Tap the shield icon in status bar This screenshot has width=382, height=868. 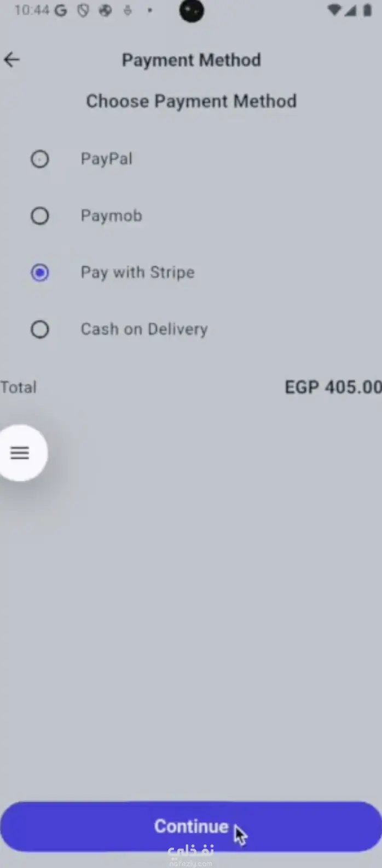(x=83, y=10)
